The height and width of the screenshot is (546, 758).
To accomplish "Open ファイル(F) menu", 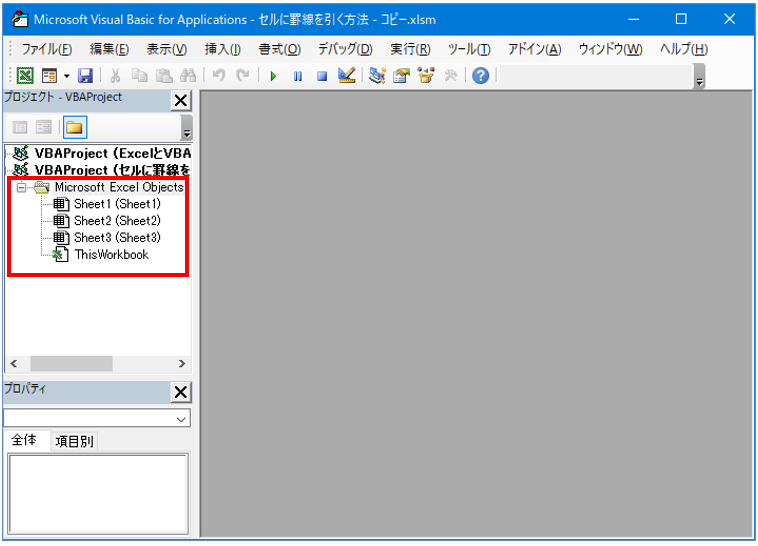I will click(x=46, y=49).
